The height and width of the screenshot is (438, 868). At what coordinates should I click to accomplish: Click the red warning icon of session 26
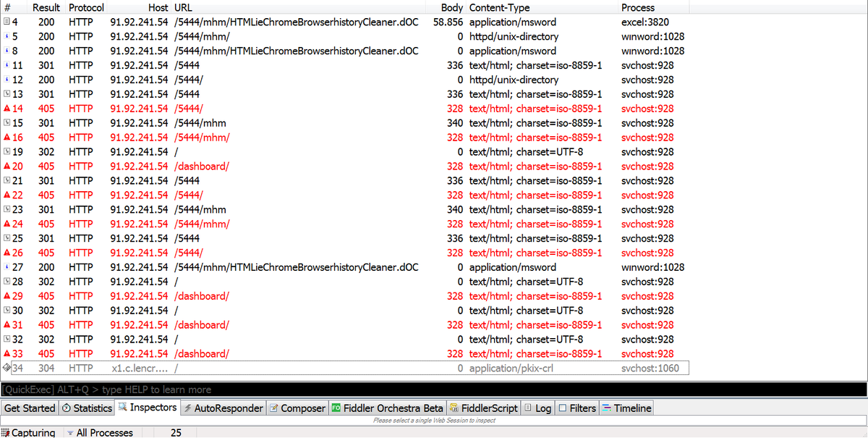point(7,253)
